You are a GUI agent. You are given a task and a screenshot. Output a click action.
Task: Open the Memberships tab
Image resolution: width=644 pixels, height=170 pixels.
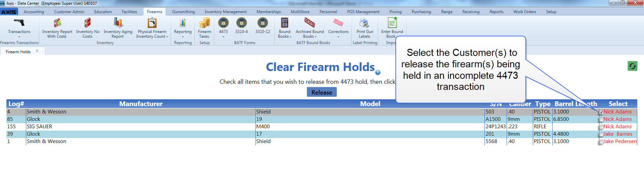coord(269,12)
